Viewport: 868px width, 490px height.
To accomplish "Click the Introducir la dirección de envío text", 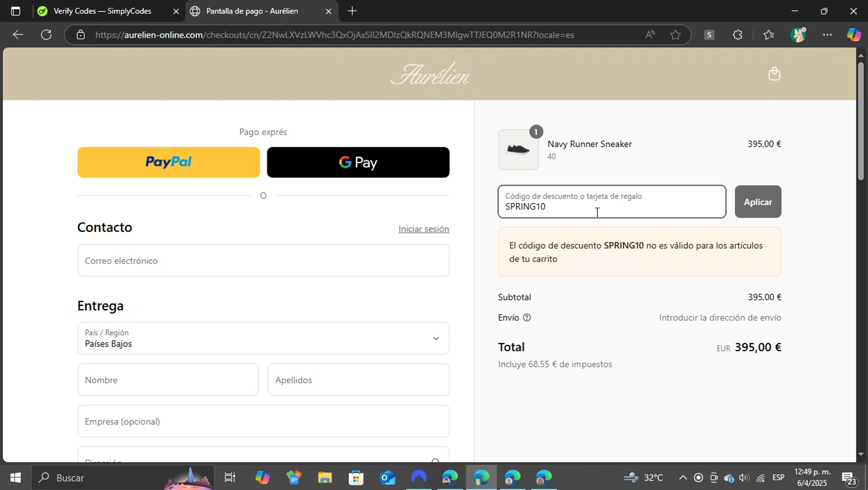I will (x=720, y=318).
